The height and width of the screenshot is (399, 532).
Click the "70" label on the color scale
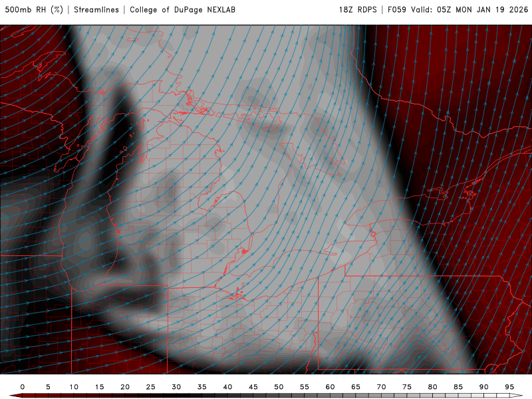coord(381,387)
